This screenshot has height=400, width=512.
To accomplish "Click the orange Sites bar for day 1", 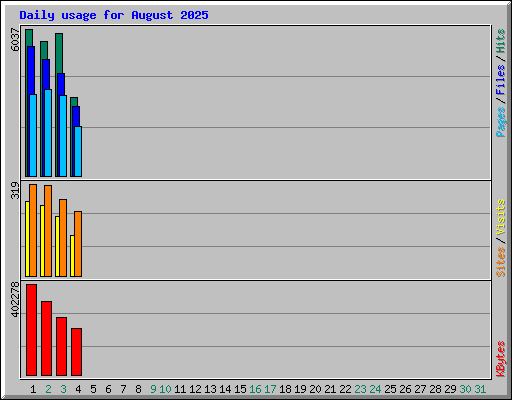I will click(x=33, y=230).
